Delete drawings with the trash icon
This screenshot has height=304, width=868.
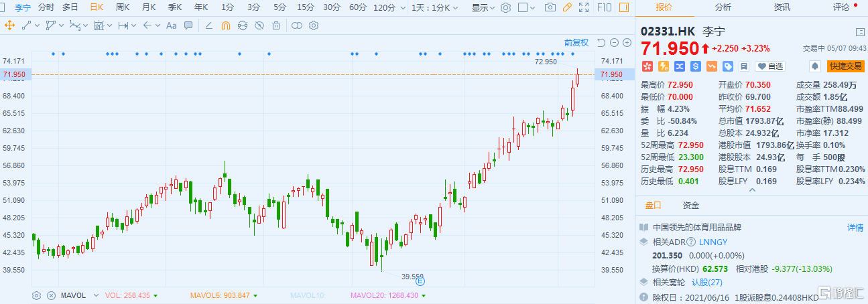[275, 25]
